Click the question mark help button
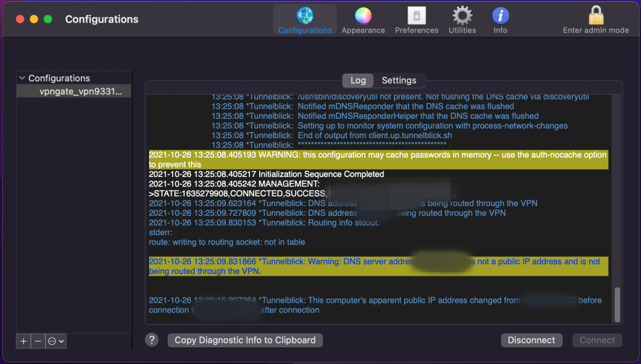Screen dimensions: 641x364 click(x=151, y=340)
